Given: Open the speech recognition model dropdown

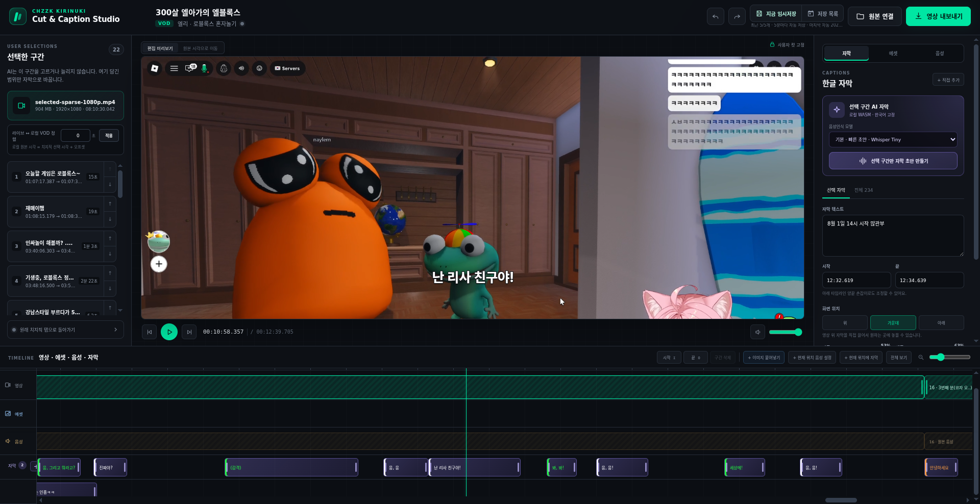Looking at the screenshot, I should 893,139.
